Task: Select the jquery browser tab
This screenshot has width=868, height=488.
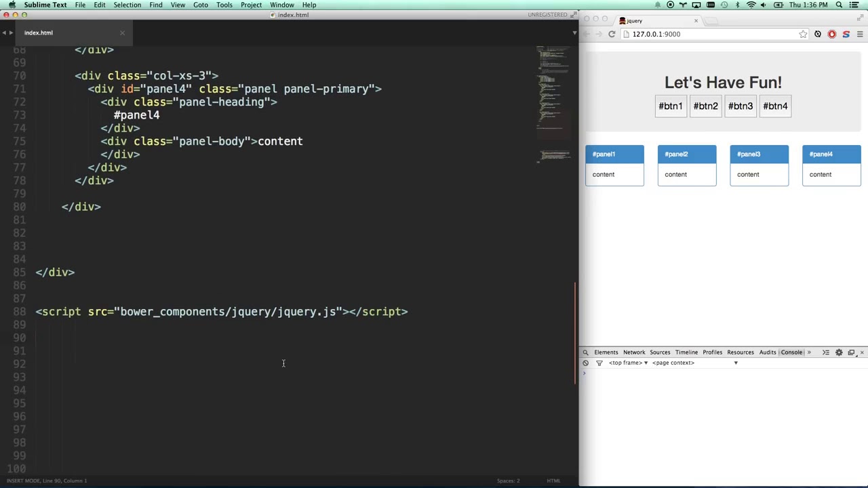Action: coord(658,21)
